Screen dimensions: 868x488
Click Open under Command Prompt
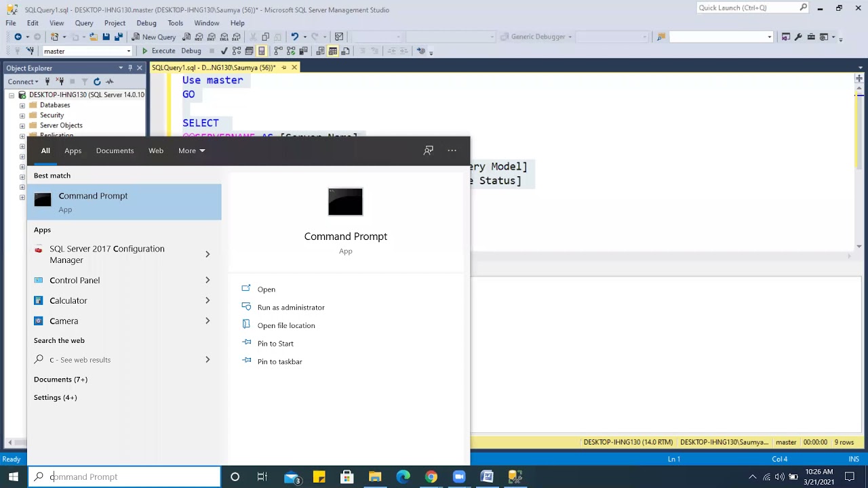point(267,289)
